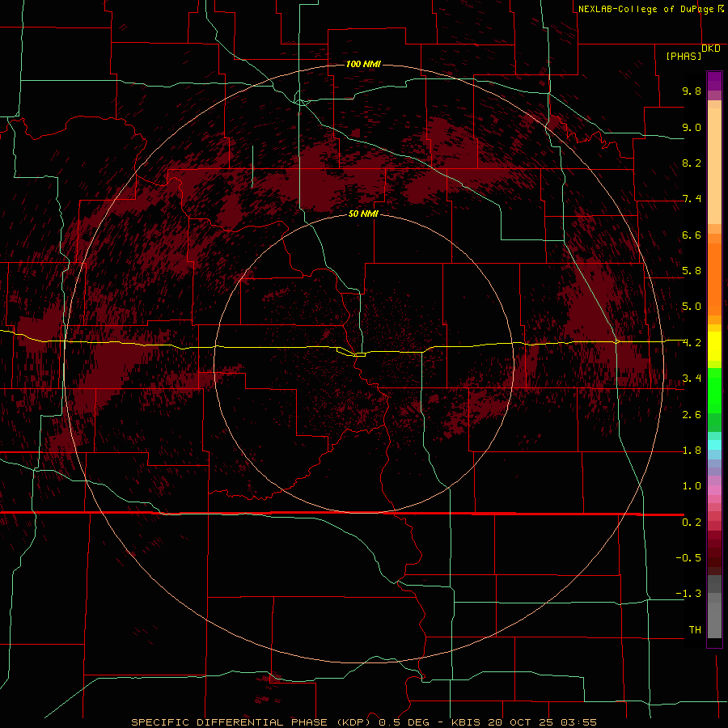Click the 9.8 value on color scale
This screenshot has height=728, width=728.
pyautogui.click(x=692, y=91)
